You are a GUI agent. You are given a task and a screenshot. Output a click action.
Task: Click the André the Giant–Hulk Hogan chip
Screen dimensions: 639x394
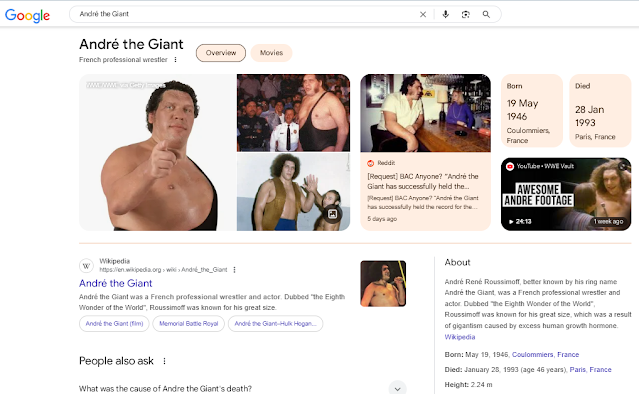click(275, 324)
